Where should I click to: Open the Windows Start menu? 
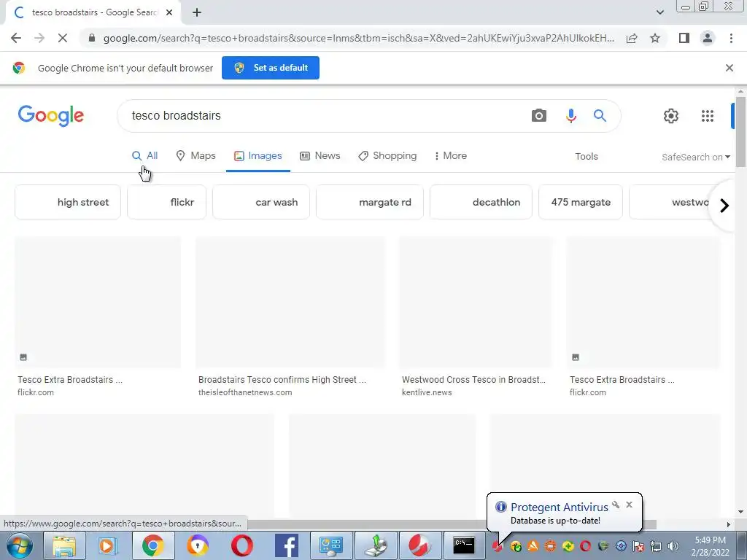(x=20, y=545)
